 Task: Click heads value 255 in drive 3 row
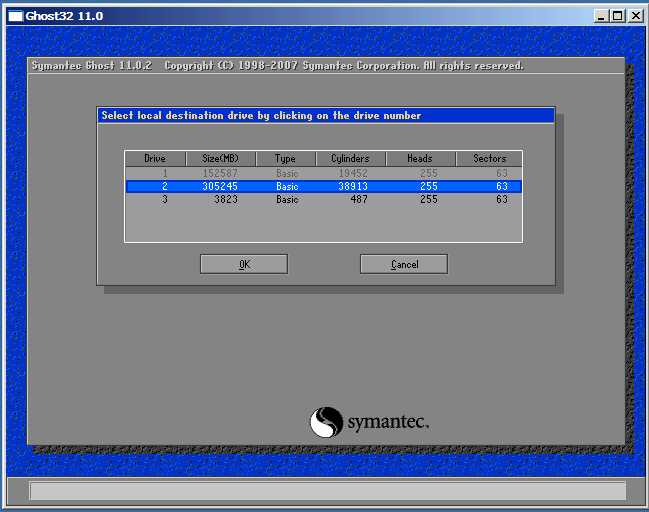429,199
